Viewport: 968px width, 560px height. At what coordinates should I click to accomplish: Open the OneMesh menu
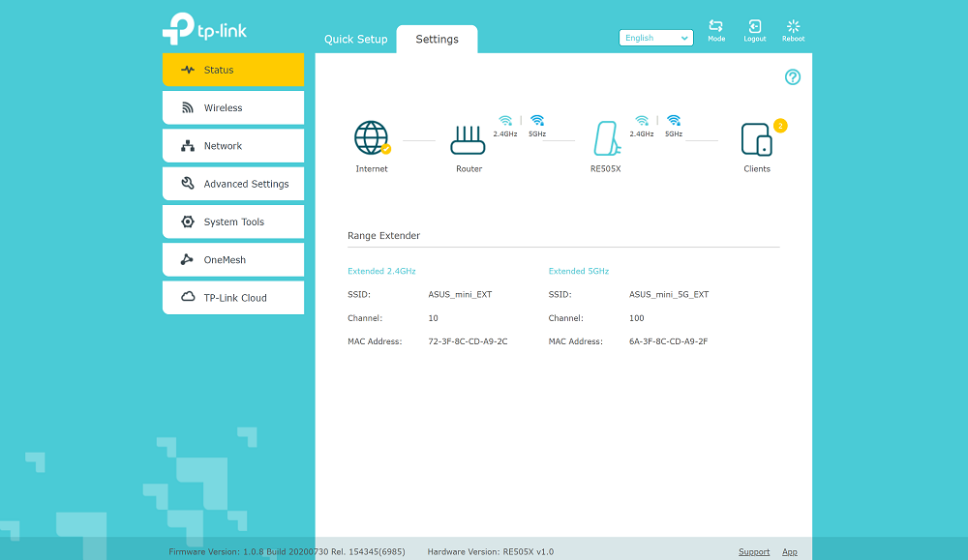pos(232,259)
